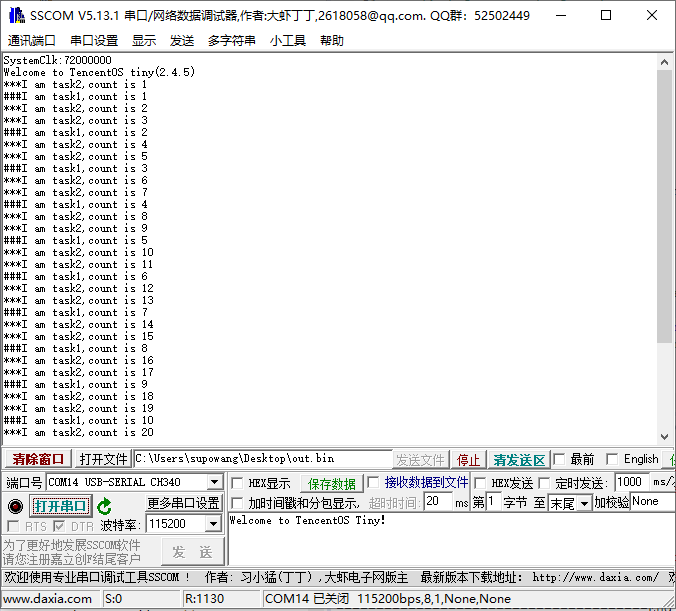Click the 更多串口设置 button
This screenshot has height=611, width=676.
(183, 503)
